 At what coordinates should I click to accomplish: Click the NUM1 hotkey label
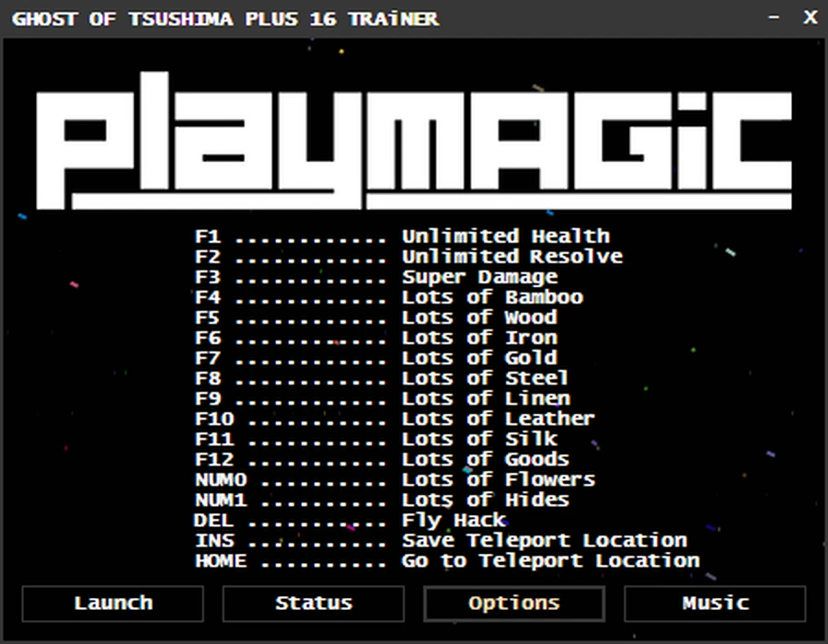pyautogui.click(x=221, y=500)
